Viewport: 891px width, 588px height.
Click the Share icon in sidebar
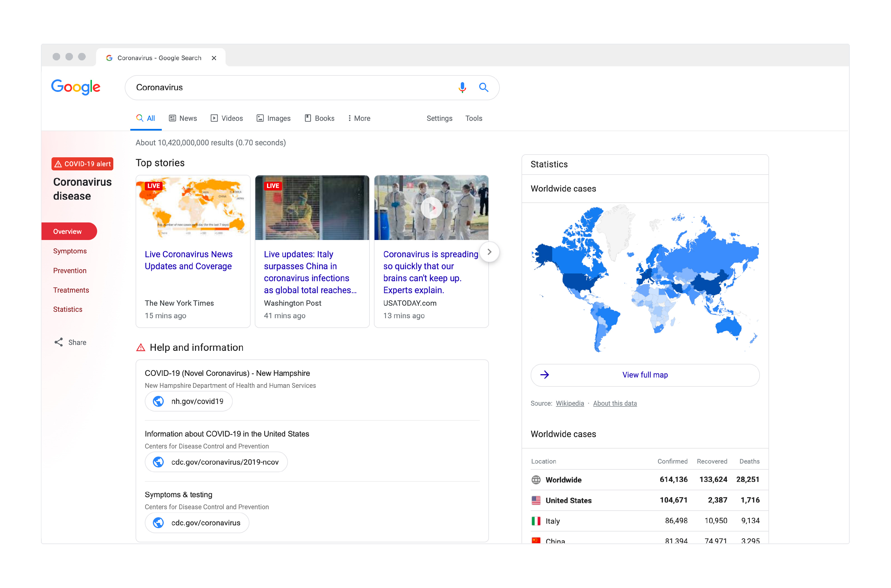point(58,342)
